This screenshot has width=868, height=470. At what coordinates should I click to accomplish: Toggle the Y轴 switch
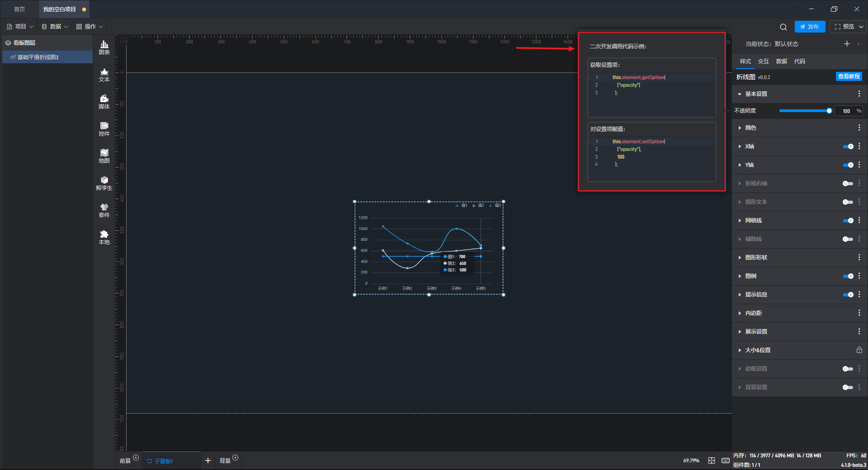click(848, 165)
